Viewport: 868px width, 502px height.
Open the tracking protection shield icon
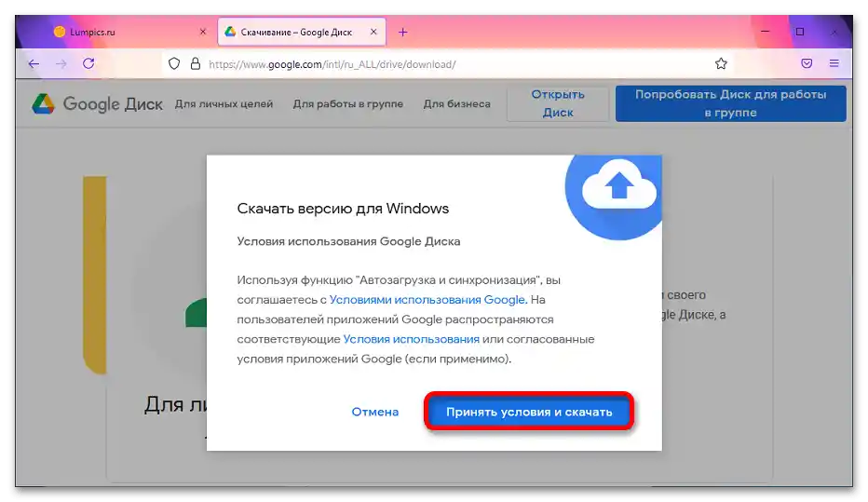pyautogui.click(x=174, y=64)
